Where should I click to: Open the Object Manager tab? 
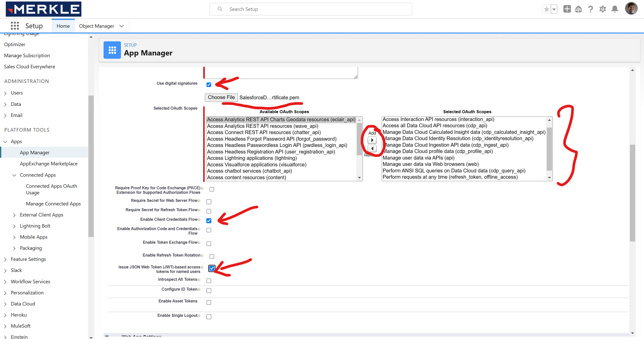pos(96,26)
